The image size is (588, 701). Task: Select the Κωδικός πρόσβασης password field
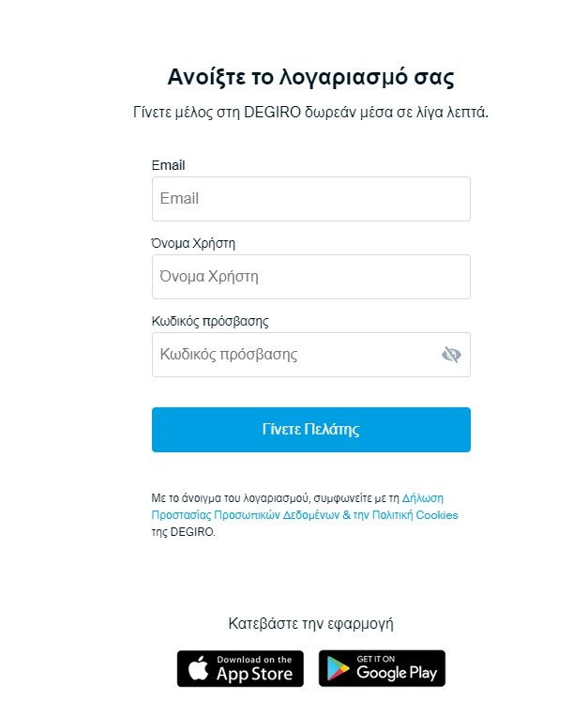(x=311, y=355)
